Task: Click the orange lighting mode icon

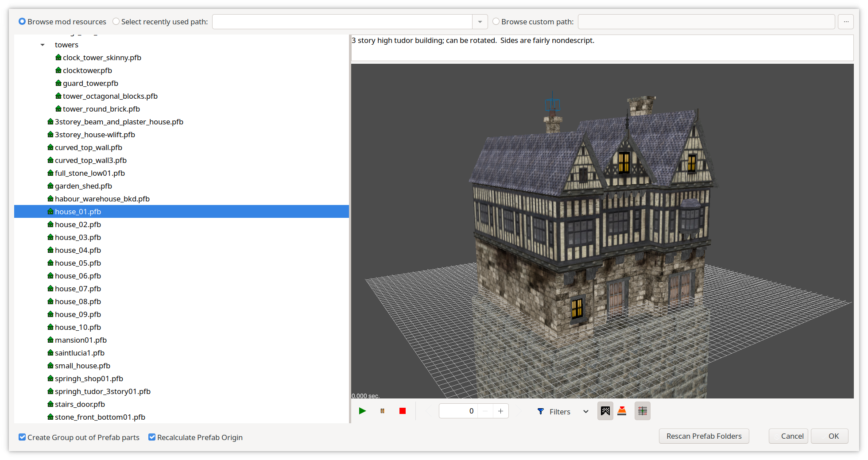Action: point(622,411)
